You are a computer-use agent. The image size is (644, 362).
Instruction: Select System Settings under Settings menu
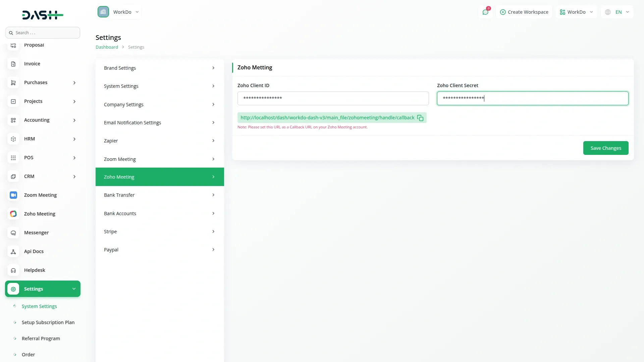[39, 306]
